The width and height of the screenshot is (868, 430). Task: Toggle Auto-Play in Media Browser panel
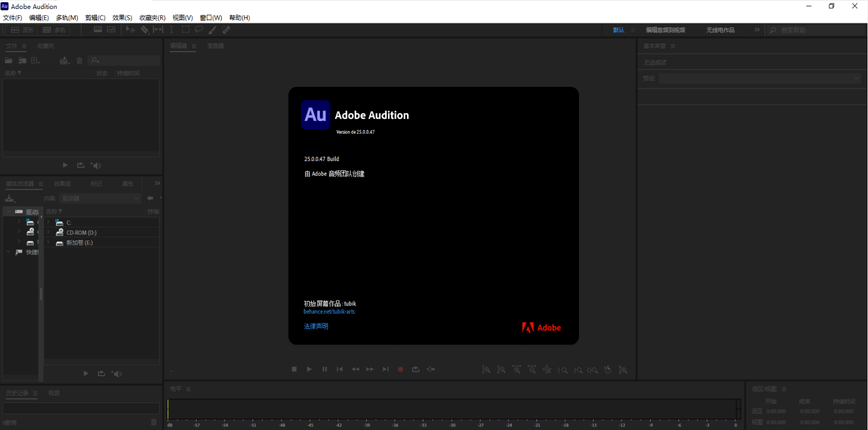116,373
